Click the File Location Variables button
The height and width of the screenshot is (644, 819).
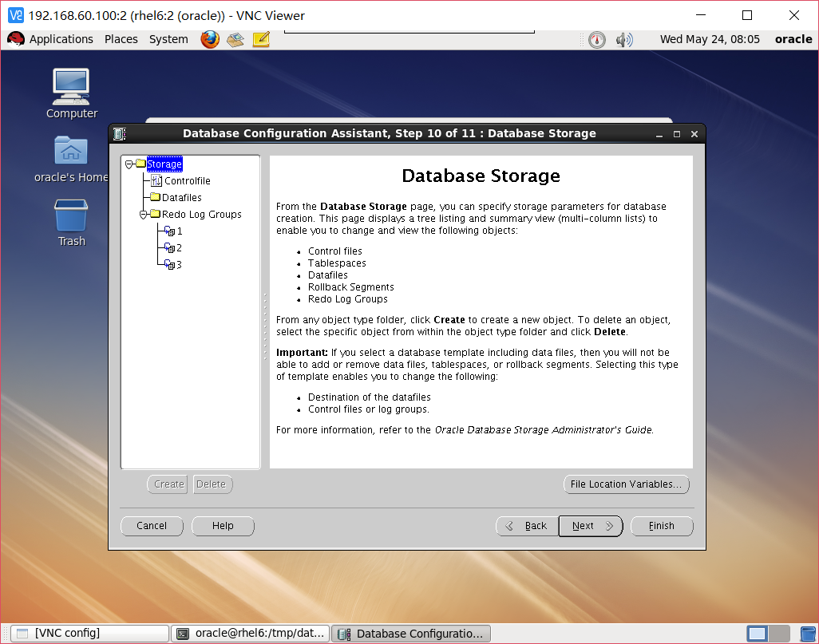click(626, 484)
